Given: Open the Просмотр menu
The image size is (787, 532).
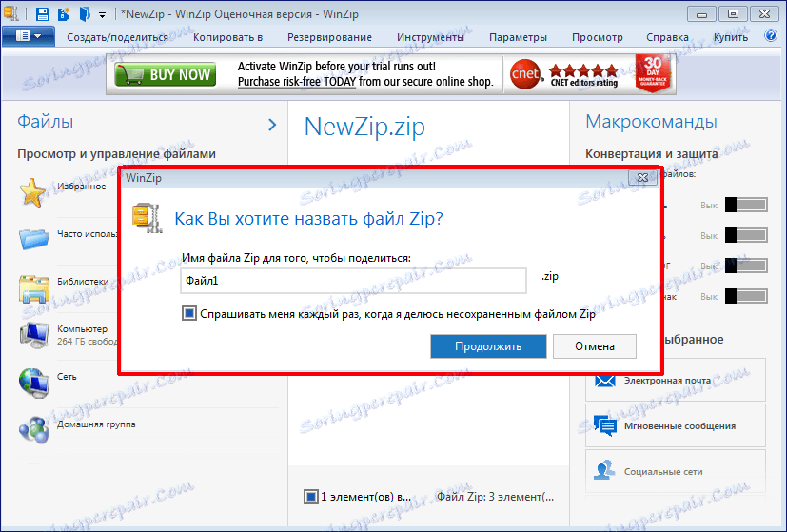Looking at the screenshot, I should tap(598, 37).
